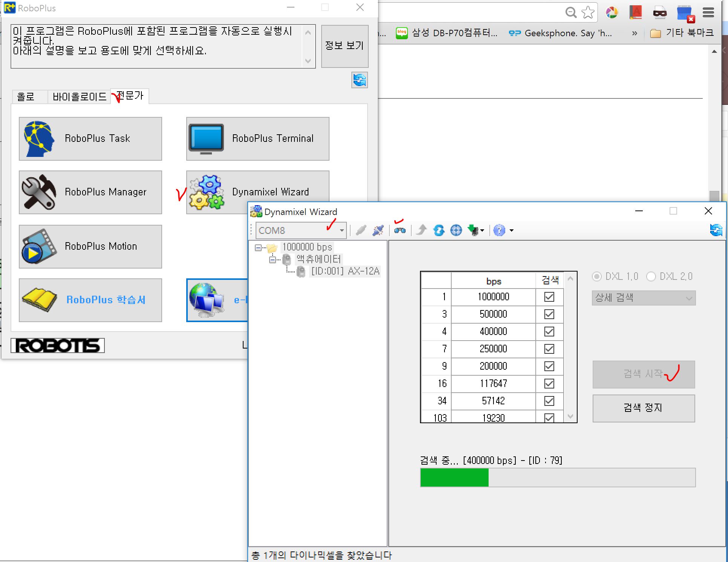Open the dropdown arrow beside the green download icon
The width and height of the screenshot is (728, 562).
482,230
